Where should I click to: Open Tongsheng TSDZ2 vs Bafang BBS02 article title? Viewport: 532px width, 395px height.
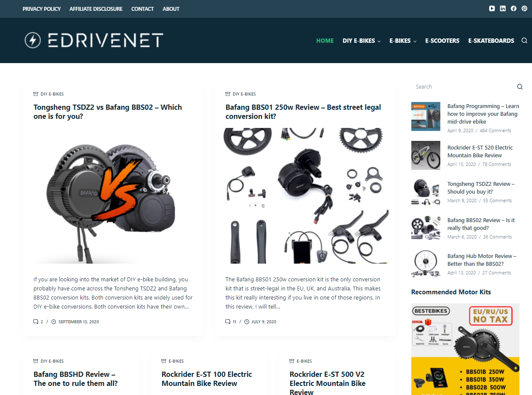tap(108, 111)
